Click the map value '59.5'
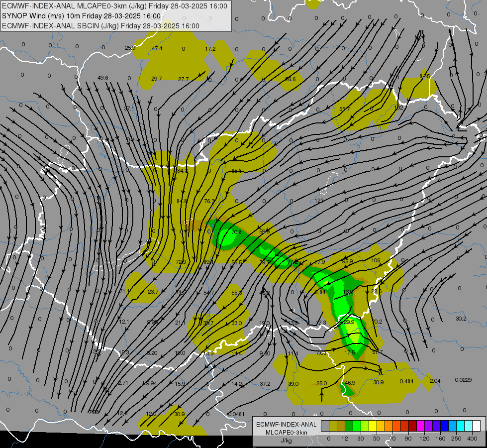This screenshot has height=448, width=487. 264,231
